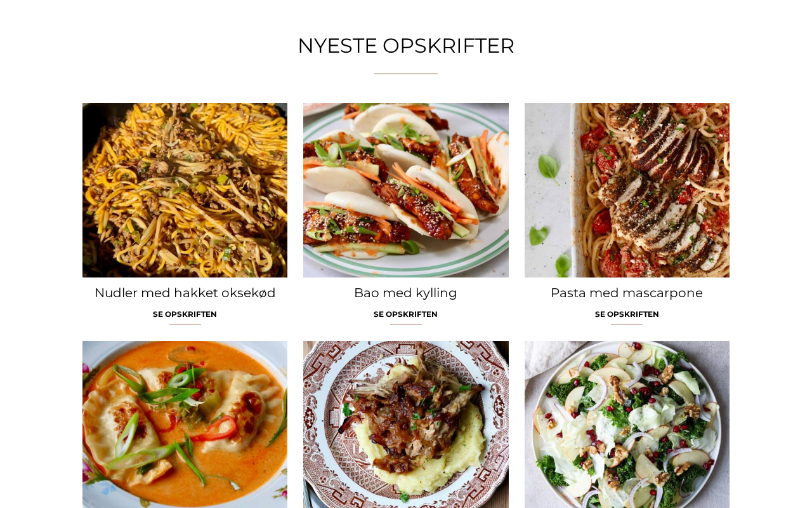Select SE OPSKRIFTEN under Bao med kylling
812x508 pixels.
405,314
